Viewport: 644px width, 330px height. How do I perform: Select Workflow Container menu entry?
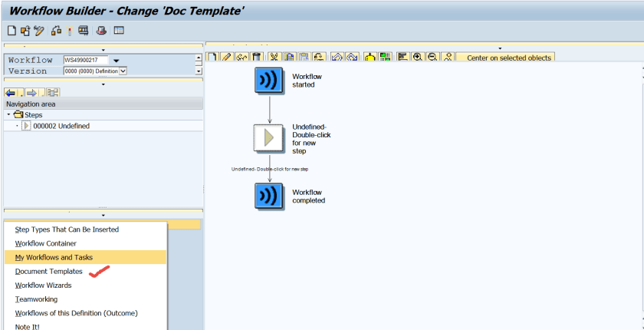pos(45,243)
